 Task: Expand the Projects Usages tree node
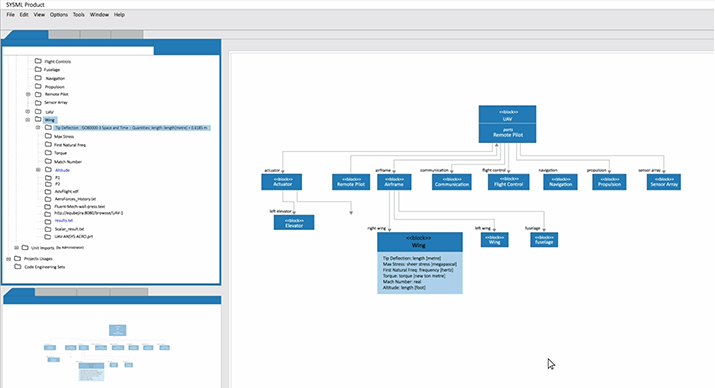point(8,259)
